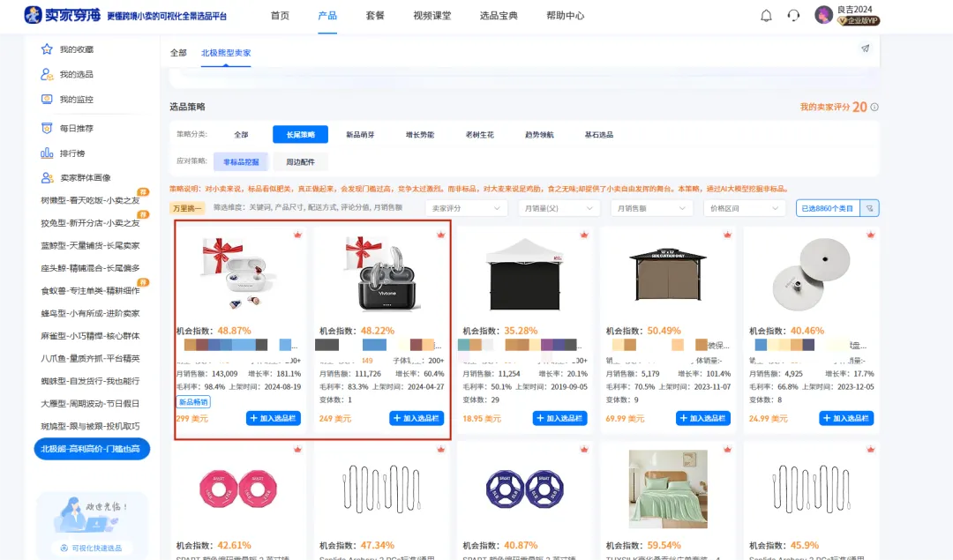
Task: Select the 增长势能 strategy chip
Action: coord(420,135)
